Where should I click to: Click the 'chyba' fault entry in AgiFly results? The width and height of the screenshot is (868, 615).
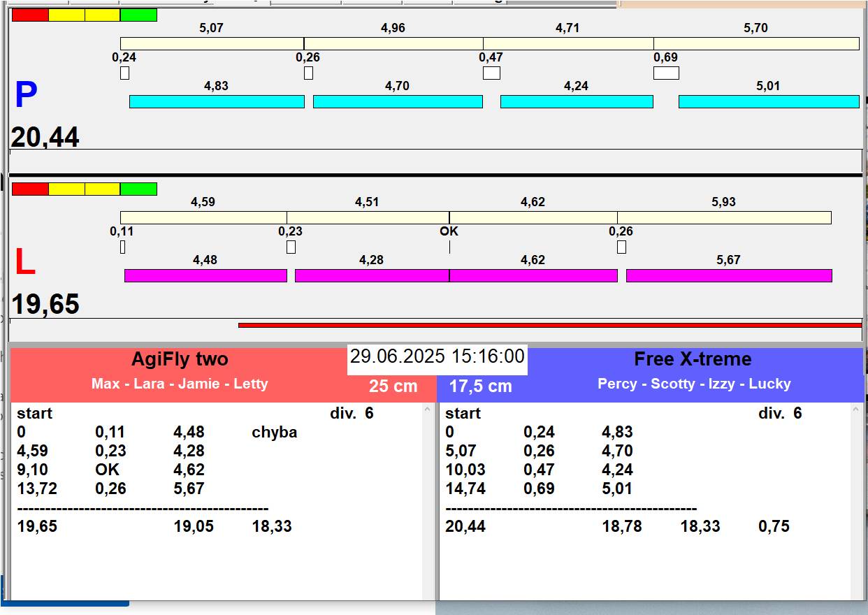(275, 432)
